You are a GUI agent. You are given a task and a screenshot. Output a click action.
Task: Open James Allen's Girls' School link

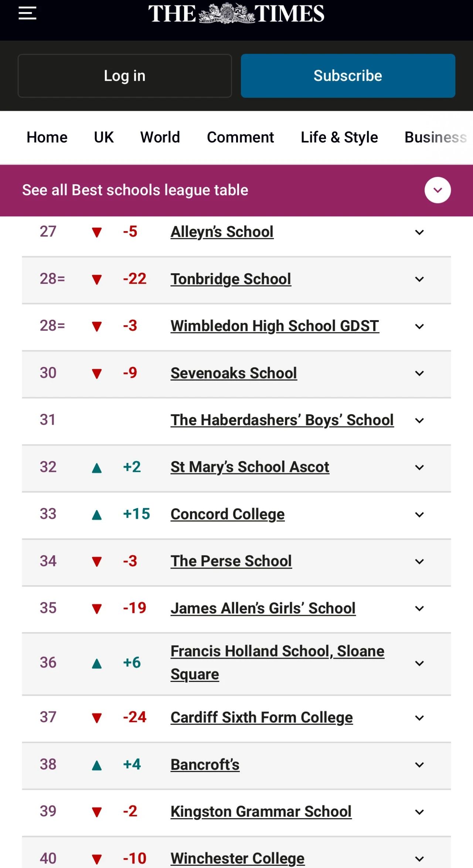click(x=263, y=608)
